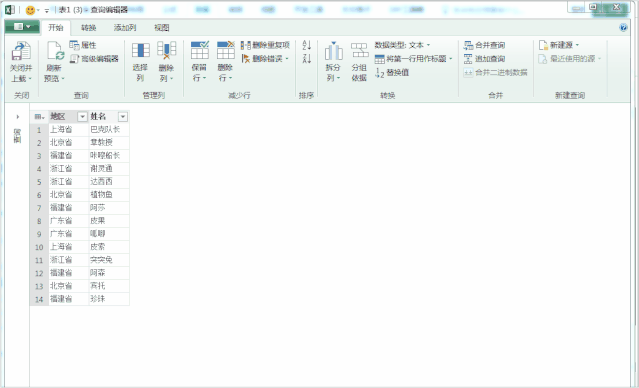The image size is (639, 388).
Task: Click 删除重复项
Action: (265, 45)
